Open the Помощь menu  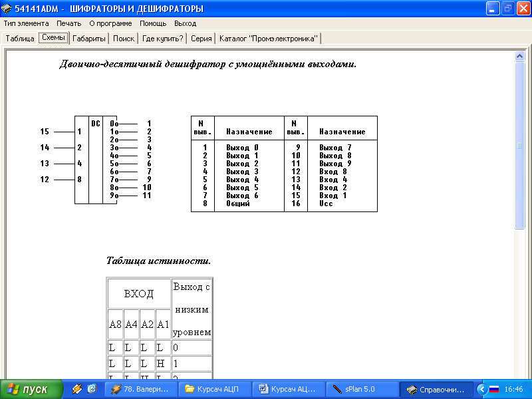coord(153,23)
